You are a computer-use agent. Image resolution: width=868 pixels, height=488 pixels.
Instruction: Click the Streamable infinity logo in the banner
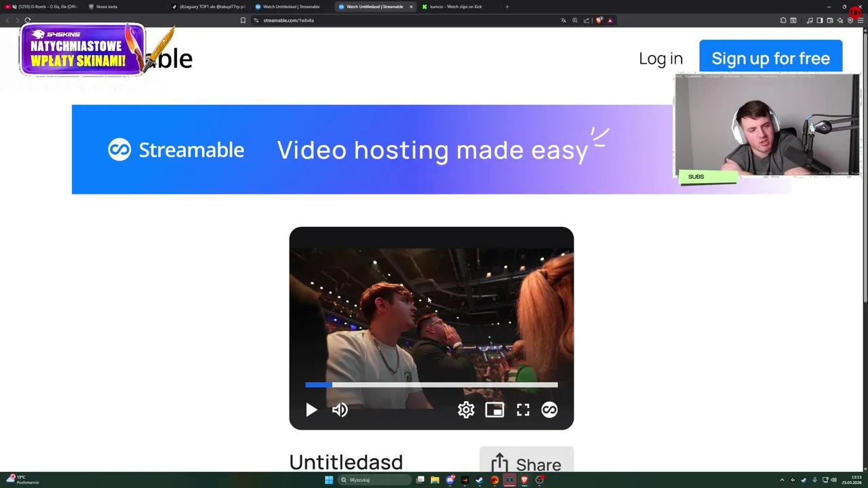(x=119, y=150)
